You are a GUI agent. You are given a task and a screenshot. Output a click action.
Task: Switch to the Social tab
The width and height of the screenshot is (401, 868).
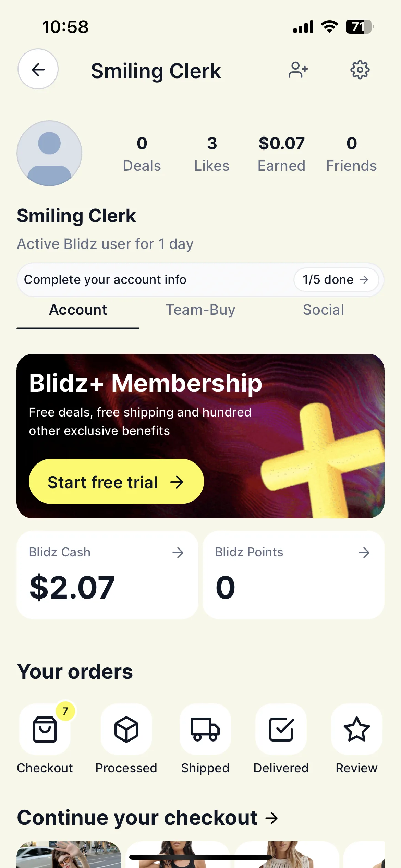pos(323,310)
